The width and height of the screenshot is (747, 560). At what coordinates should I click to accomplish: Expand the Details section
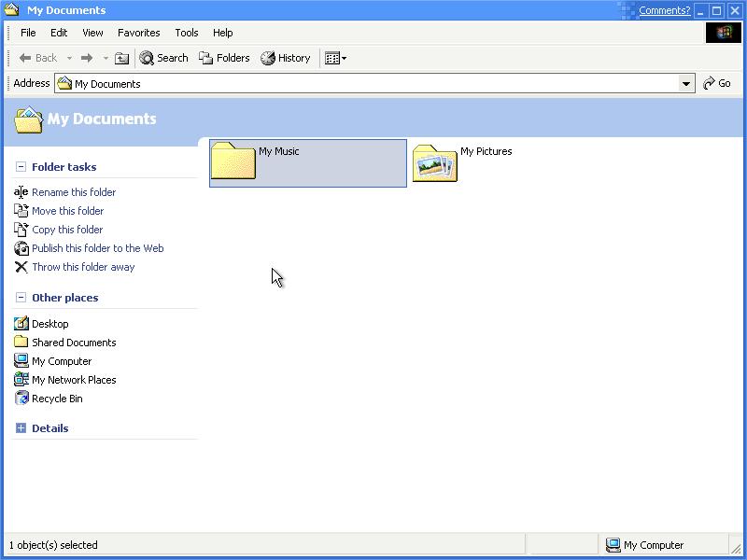tap(21, 428)
